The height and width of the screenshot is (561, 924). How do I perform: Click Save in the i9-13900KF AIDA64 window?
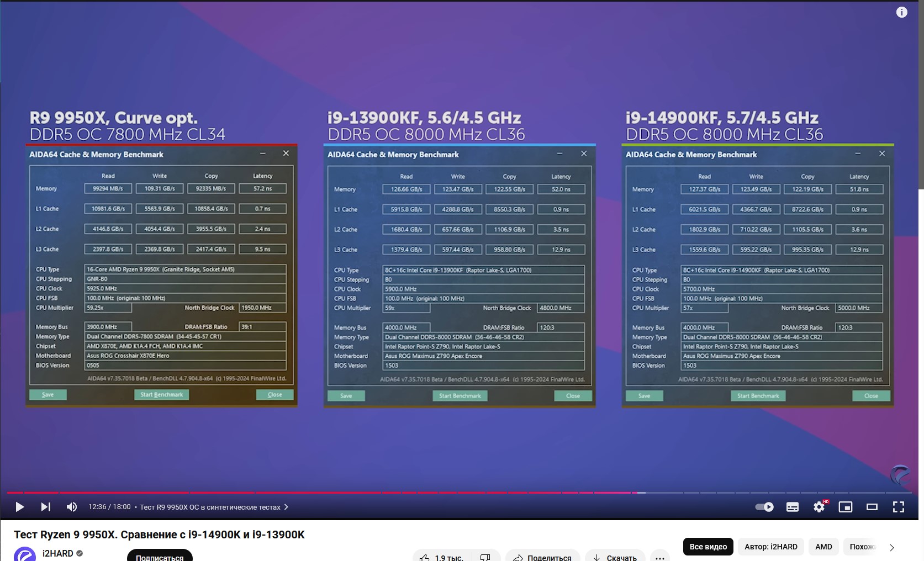point(346,395)
